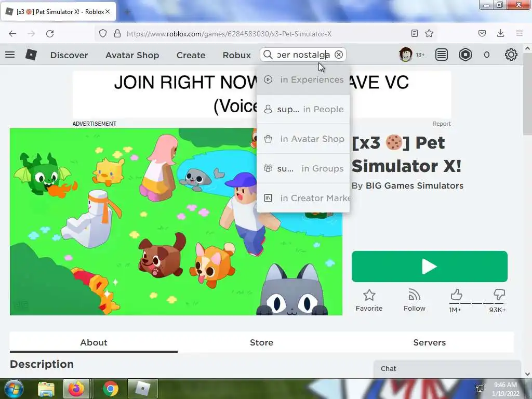Clear the search text with X icon
Viewport: 532px width, 399px height.
[x=339, y=55]
